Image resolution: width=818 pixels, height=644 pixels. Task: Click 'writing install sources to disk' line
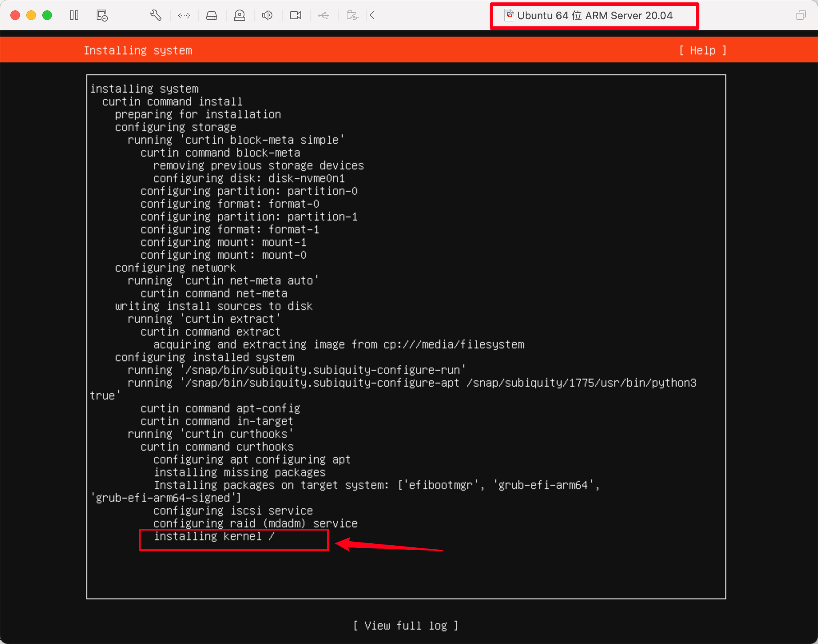pos(214,306)
